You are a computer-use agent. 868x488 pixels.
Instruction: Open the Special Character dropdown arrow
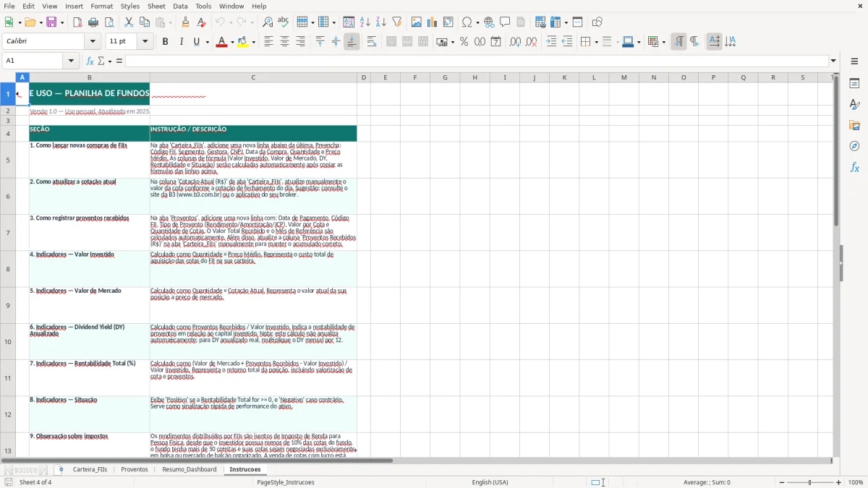(477, 22)
